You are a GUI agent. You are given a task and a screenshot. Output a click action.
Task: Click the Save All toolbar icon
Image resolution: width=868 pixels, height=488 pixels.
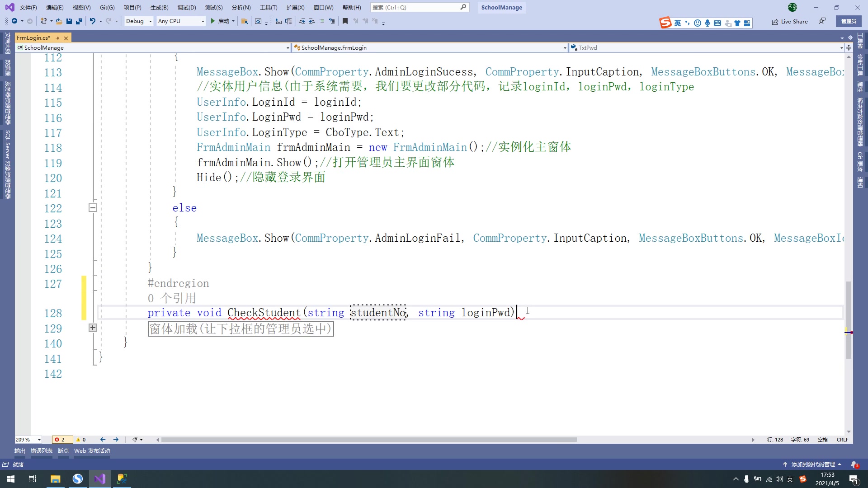(79, 21)
